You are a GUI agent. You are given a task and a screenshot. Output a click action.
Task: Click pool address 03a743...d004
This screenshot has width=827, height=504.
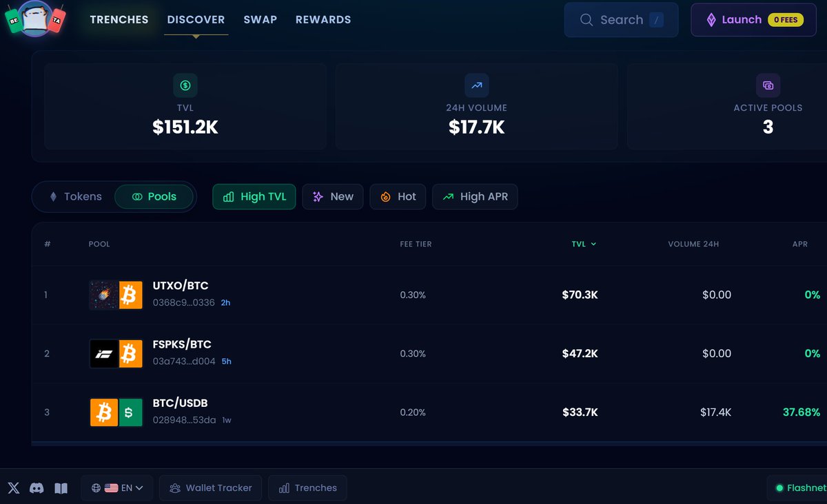pyautogui.click(x=184, y=361)
